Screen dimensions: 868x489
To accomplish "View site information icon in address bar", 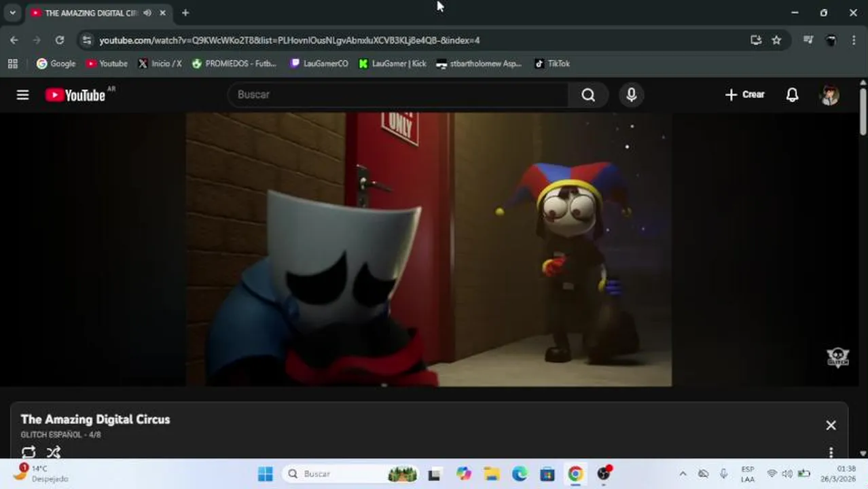I will pos(86,40).
